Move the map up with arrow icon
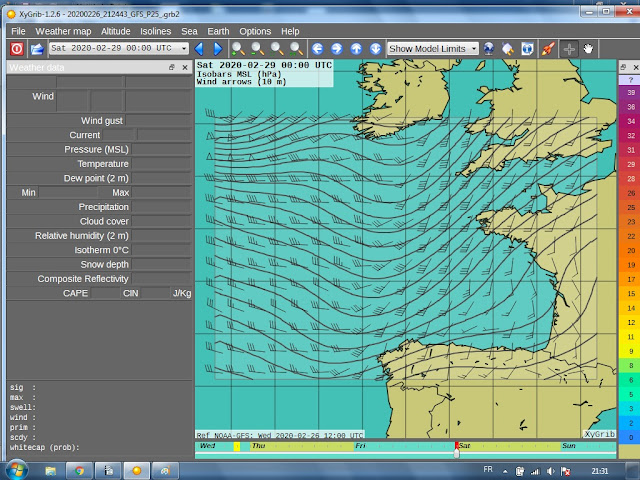 pyautogui.click(x=355, y=48)
